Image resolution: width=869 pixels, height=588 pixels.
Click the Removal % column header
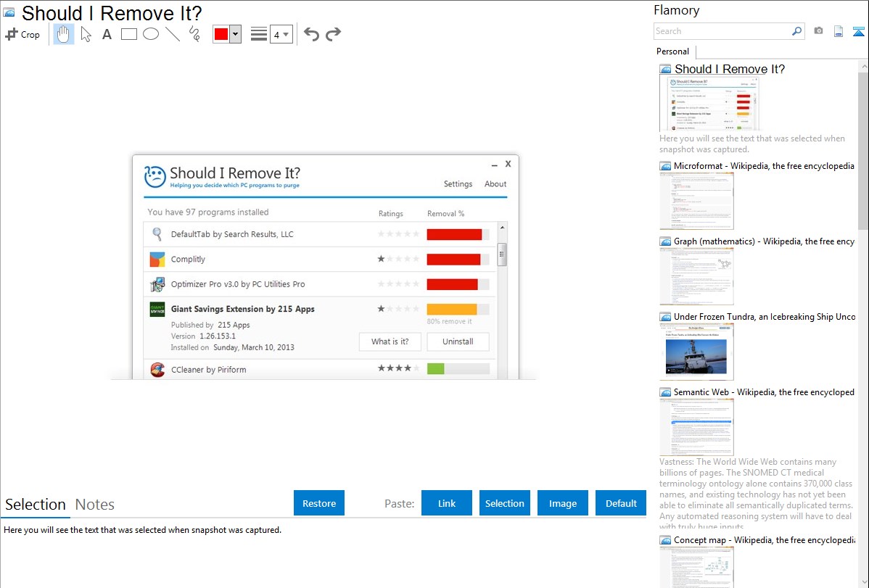[445, 214]
